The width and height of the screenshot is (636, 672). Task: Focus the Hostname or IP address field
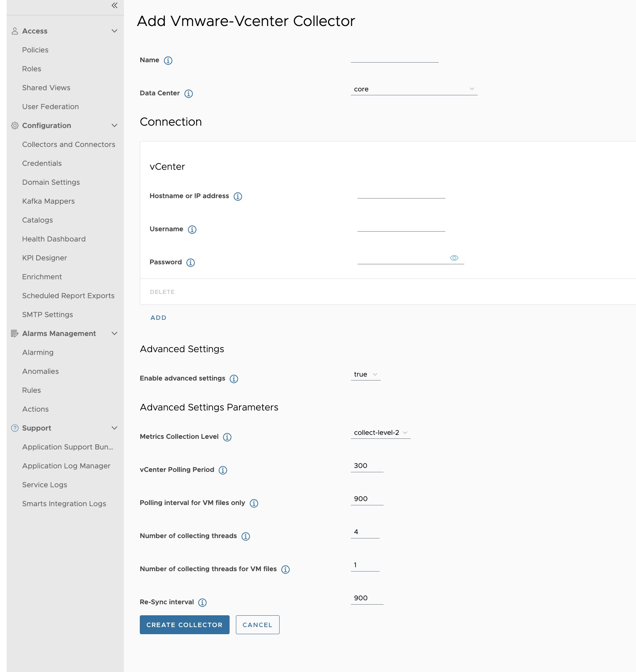coord(401,193)
